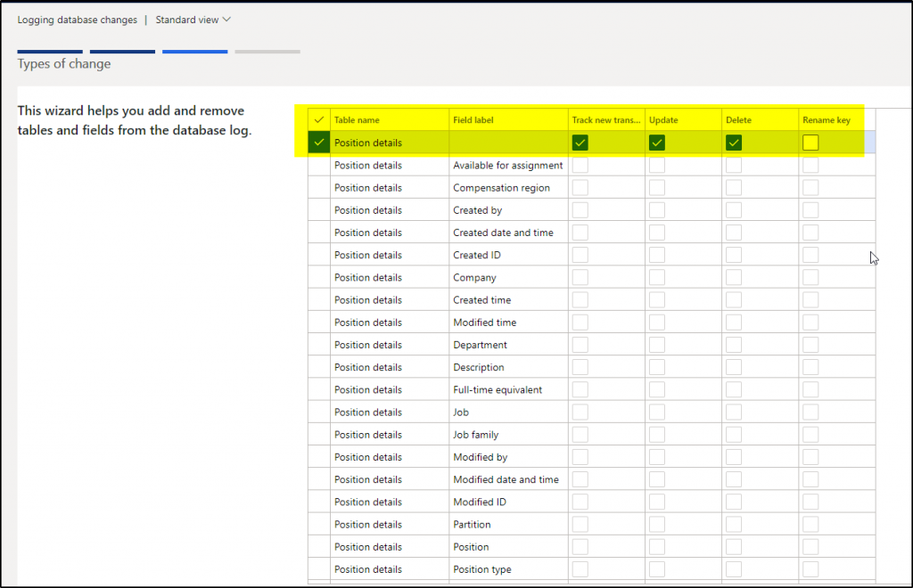The height and width of the screenshot is (588, 913).
Task: Click the Logging database changes breadcrumb
Action: click(x=77, y=19)
